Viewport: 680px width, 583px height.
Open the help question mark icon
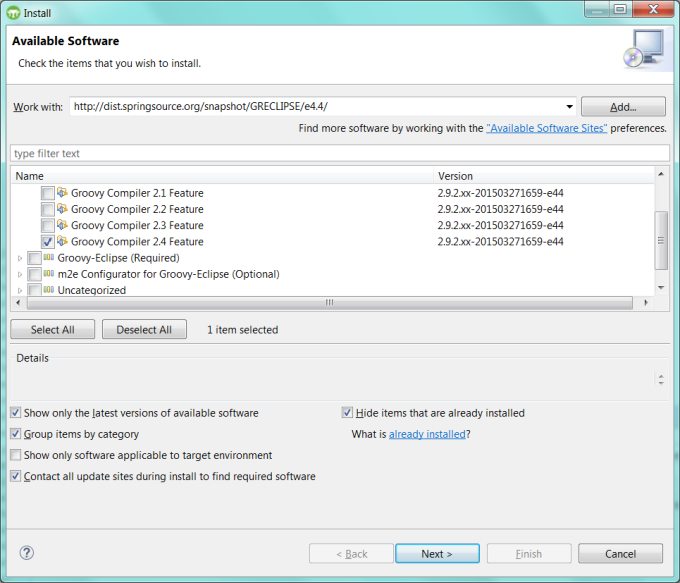27,553
